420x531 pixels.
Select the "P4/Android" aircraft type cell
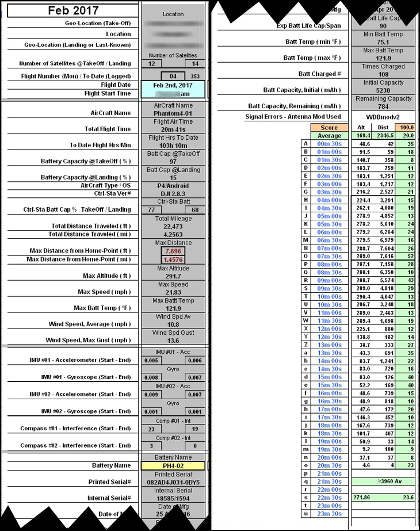[x=173, y=186]
